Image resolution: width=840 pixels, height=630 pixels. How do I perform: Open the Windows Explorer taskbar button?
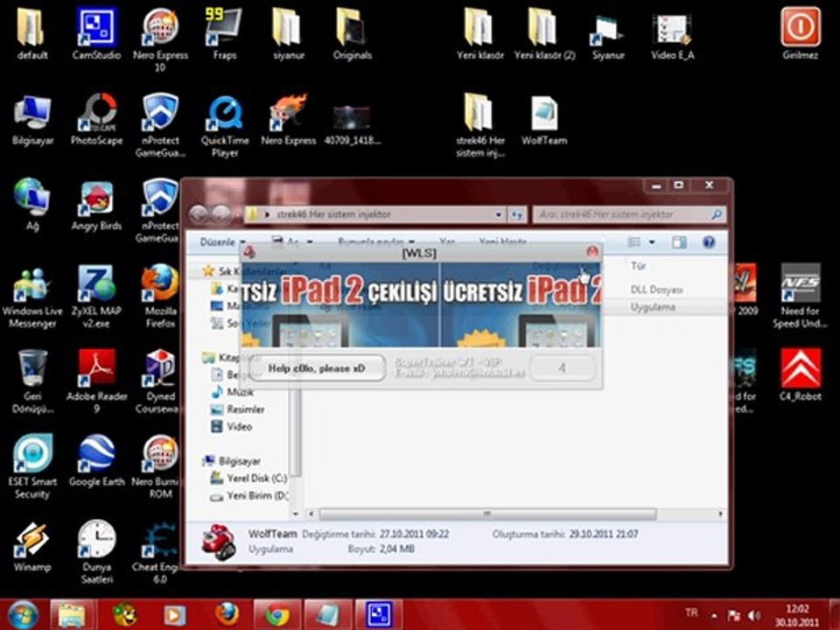point(73,614)
